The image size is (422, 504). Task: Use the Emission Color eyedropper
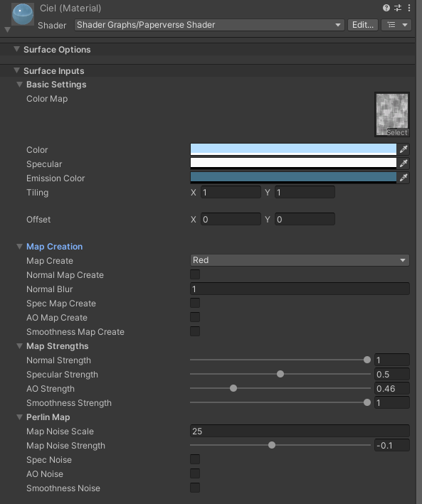tap(403, 178)
